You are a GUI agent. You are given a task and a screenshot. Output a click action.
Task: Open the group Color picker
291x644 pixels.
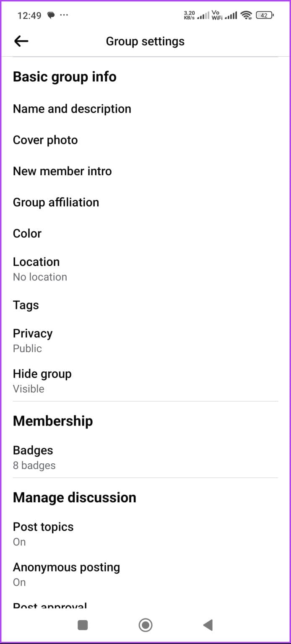pyautogui.click(x=27, y=233)
